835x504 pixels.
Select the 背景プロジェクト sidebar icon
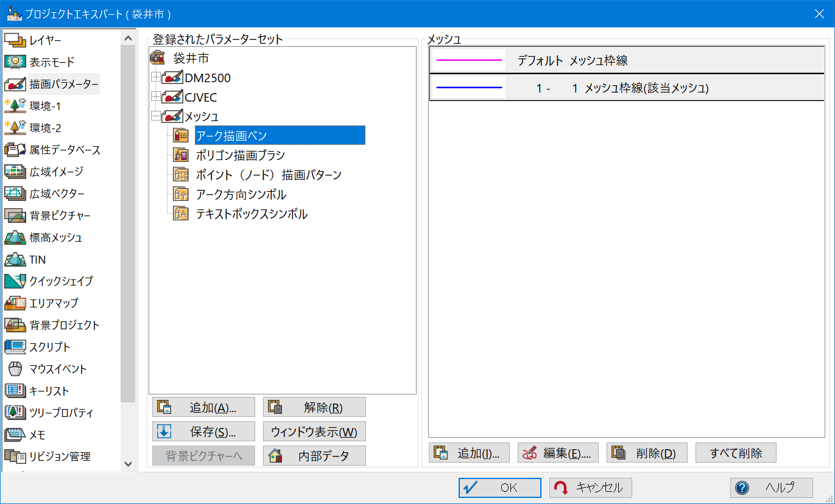point(15,325)
